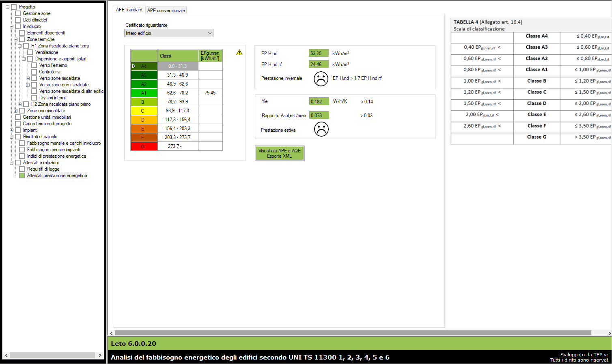Switch to the APE convenzionale tab
This screenshot has height=364, width=612.
click(166, 11)
